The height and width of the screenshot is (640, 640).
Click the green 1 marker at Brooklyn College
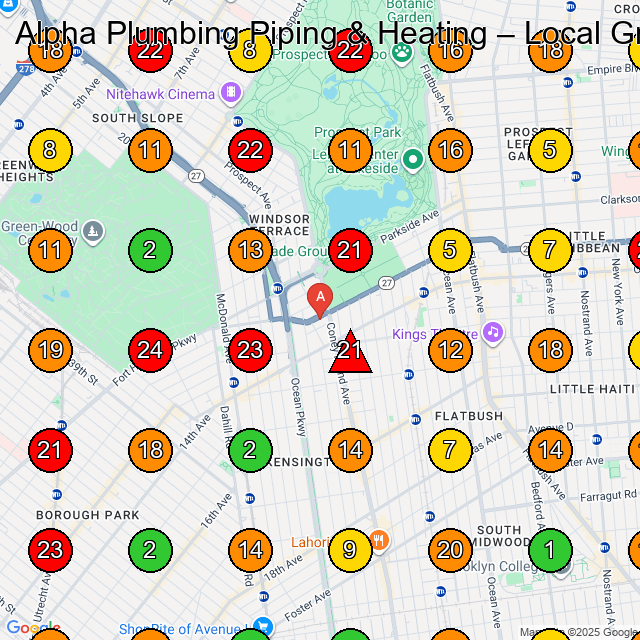[550, 550]
